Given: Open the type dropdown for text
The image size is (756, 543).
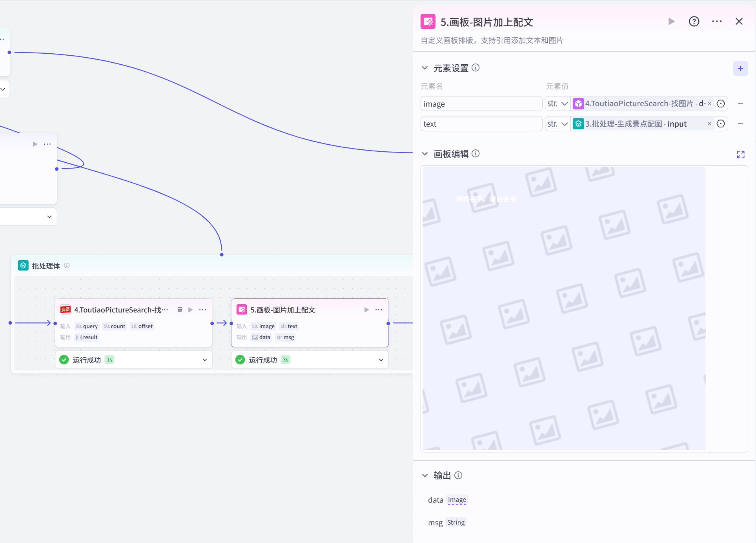Looking at the screenshot, I should [557, 124].
